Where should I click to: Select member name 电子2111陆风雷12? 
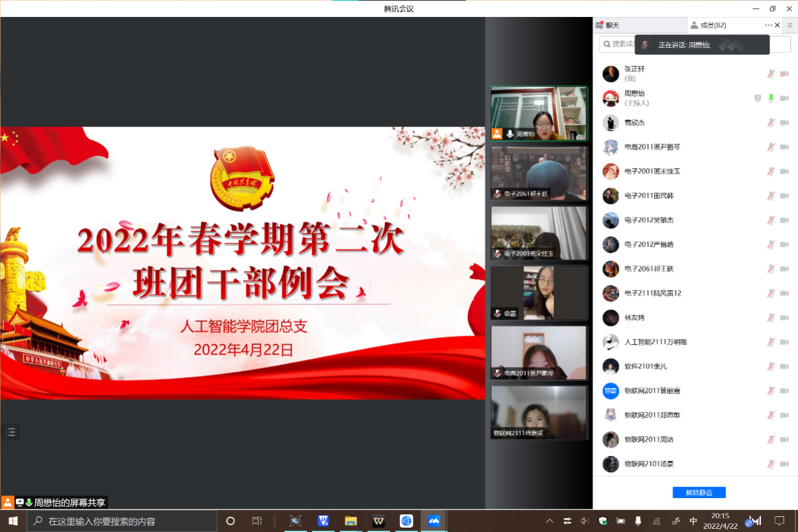[653, 293]
